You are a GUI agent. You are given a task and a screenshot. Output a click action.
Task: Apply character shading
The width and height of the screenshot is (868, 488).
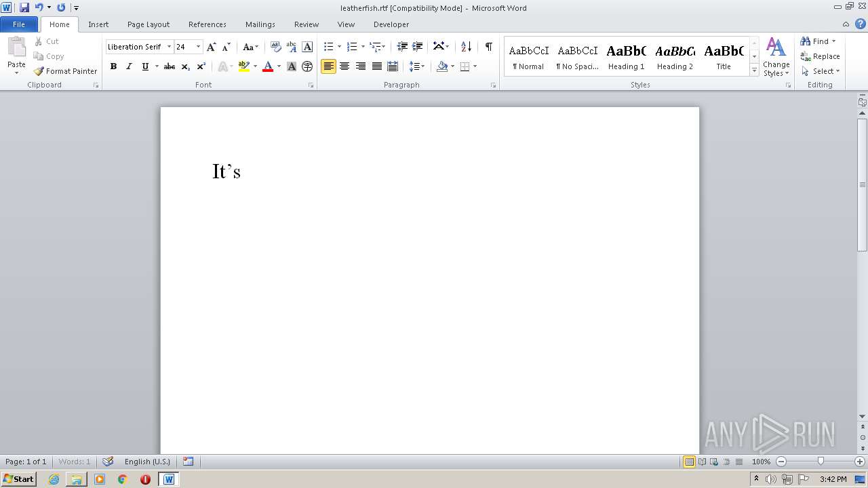tap(292, 66)
